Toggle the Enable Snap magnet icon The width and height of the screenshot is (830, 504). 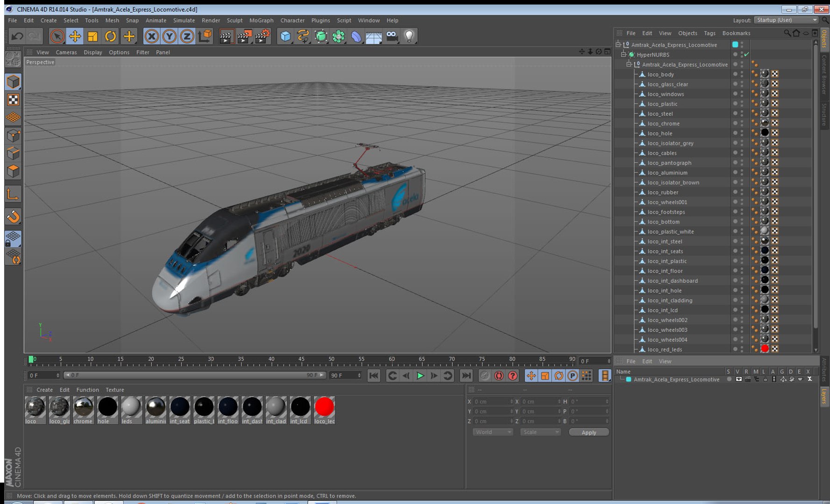pyautogui.click(x=13, y=216)
